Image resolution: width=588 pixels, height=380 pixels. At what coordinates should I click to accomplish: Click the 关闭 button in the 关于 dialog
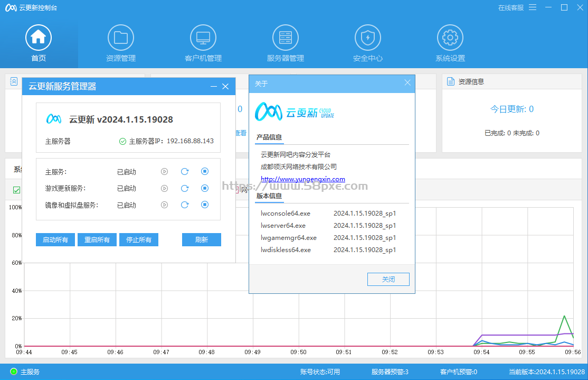[x=388, y=280]
